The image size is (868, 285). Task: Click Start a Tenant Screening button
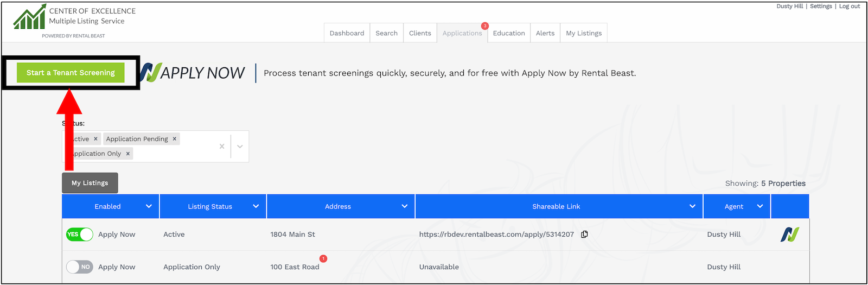tap(71, 73)
